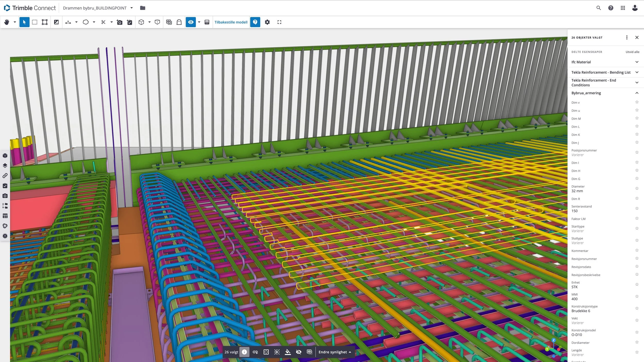Click the show-all-objects eye layers icon
The height and width of the screenshot is (362, 644).
(x=169, y=22)
